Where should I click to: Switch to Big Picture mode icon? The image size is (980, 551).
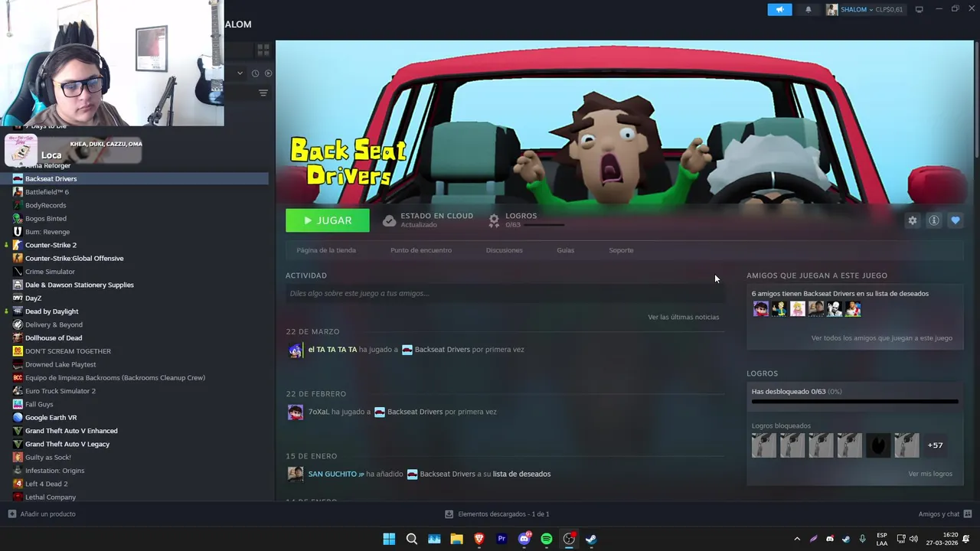[x=919, y=9]
